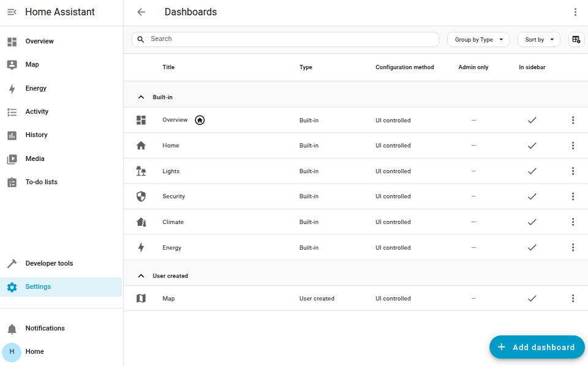This screenshot has height=366, width=588.
Task: Click the Add dashboard button
Action: click(537, 347)
